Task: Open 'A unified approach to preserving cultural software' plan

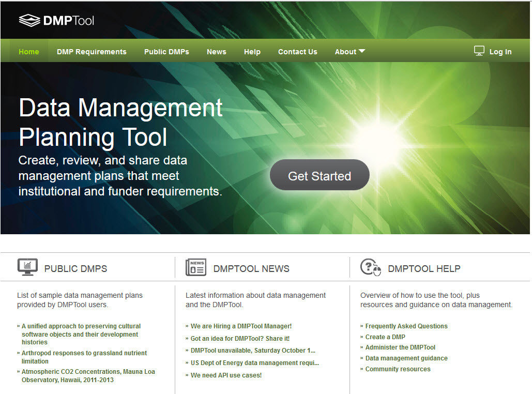Action: pos(81,334)
